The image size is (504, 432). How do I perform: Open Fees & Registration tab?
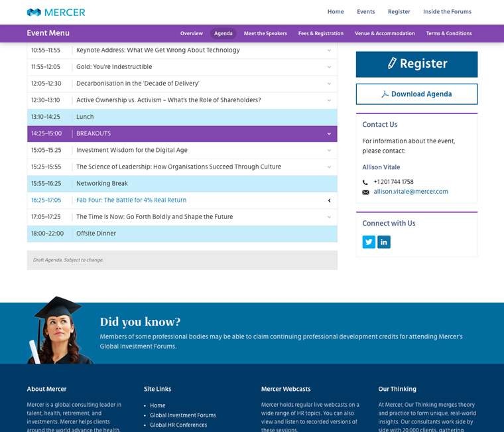[x=321, y=33]
